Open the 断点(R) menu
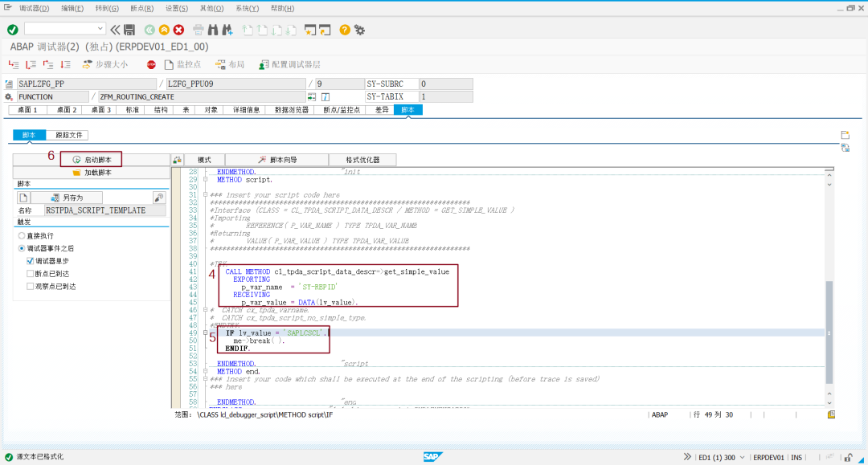Image resolution: width=868 pixels, height=465 pixels. pyautogui.click(x=142, y=8)
